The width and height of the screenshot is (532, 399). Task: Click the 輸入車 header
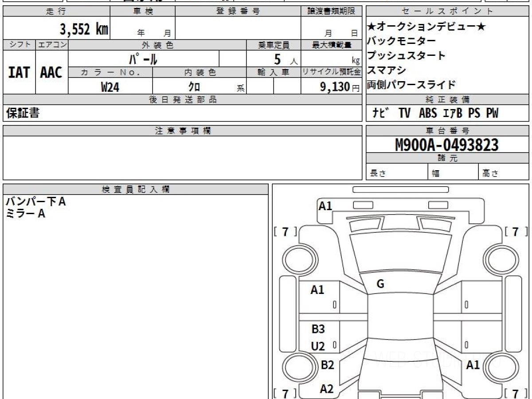[274, 72]
